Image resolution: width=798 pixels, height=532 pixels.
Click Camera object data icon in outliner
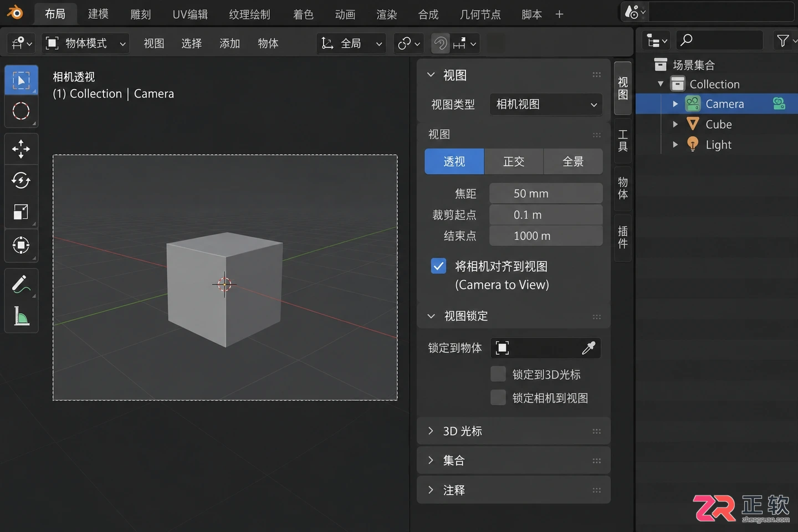coord(779,104)
